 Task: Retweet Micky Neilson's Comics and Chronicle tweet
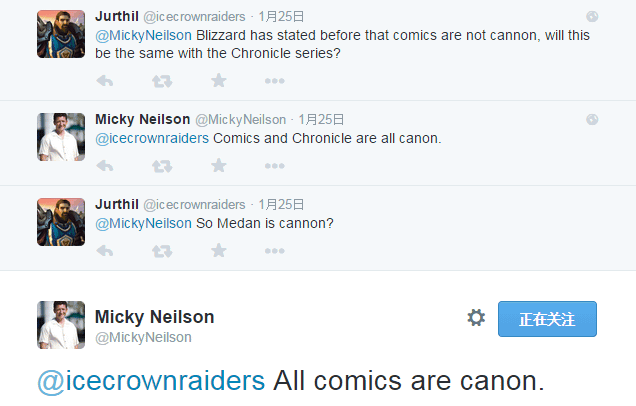tap(161, 166)
